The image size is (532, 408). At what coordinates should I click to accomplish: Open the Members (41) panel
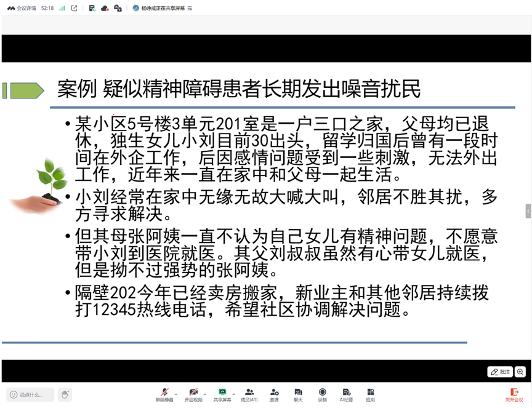(249, 394)
